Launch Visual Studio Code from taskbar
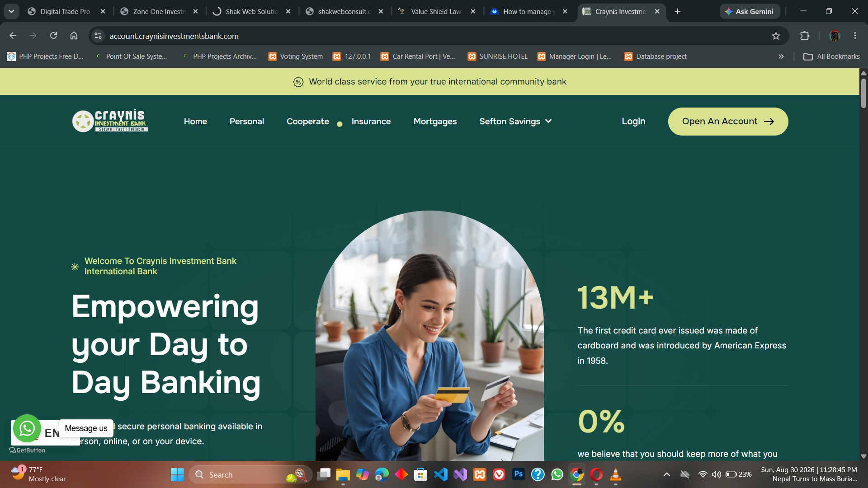Viewport: 868px width, 488px height. (x=441, y=474)
